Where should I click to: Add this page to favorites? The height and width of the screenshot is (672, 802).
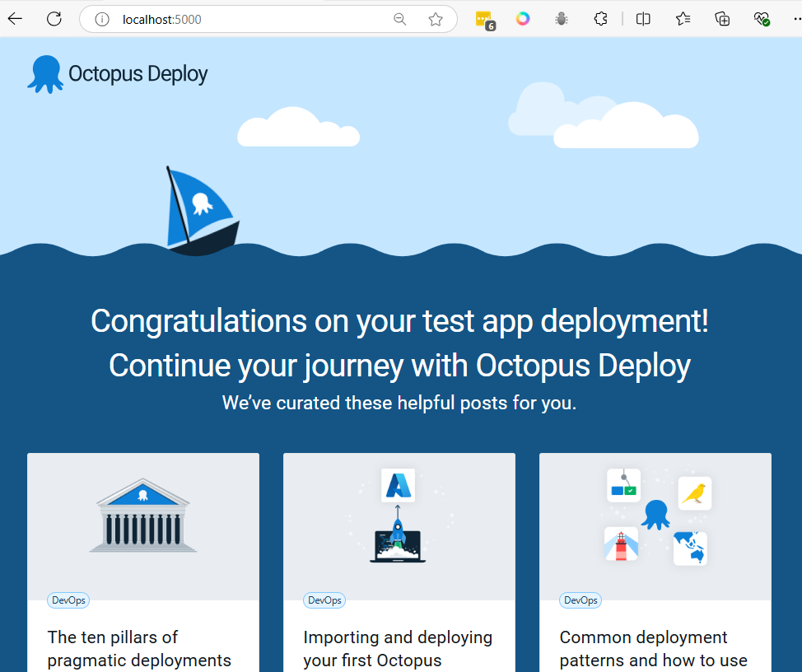tap(436, 20)
